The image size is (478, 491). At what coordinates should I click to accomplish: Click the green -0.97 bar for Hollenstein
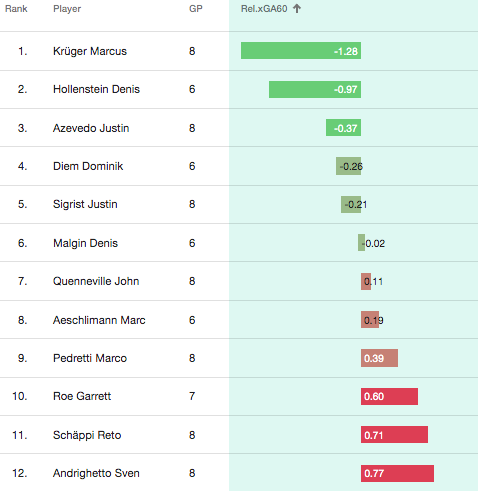(315, 89)
